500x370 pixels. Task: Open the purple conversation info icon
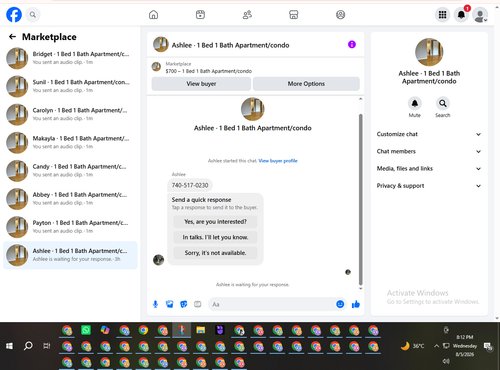[x=352, y=44]
